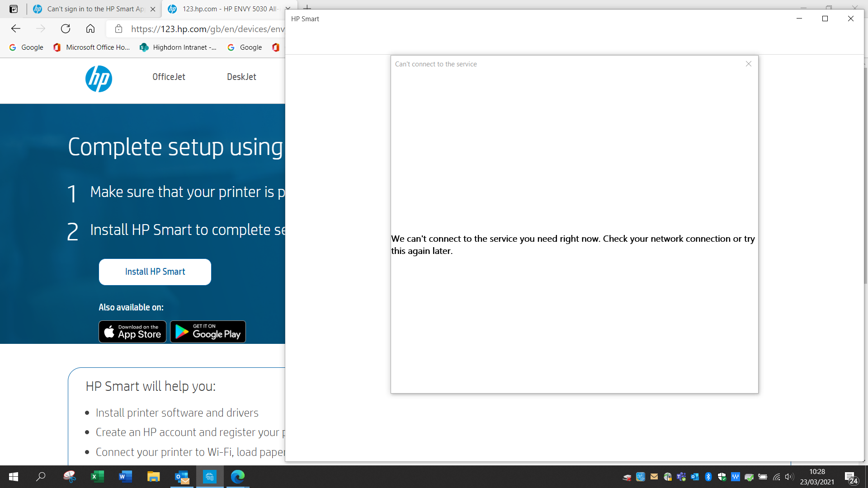Download HP Smart from the App Store badge

click(x=132, y=331)
